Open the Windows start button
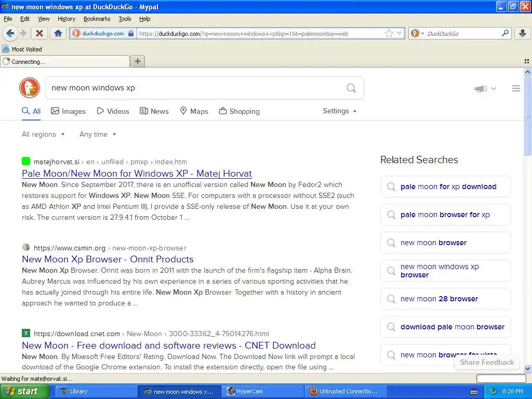532x399 pixels. tap(24, 391)
